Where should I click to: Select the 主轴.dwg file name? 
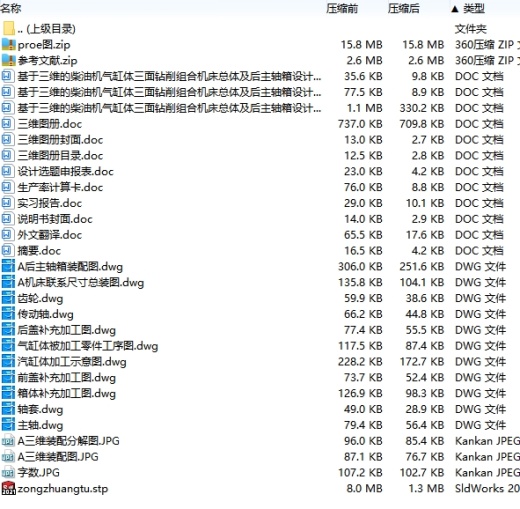(x=40, y=425)
